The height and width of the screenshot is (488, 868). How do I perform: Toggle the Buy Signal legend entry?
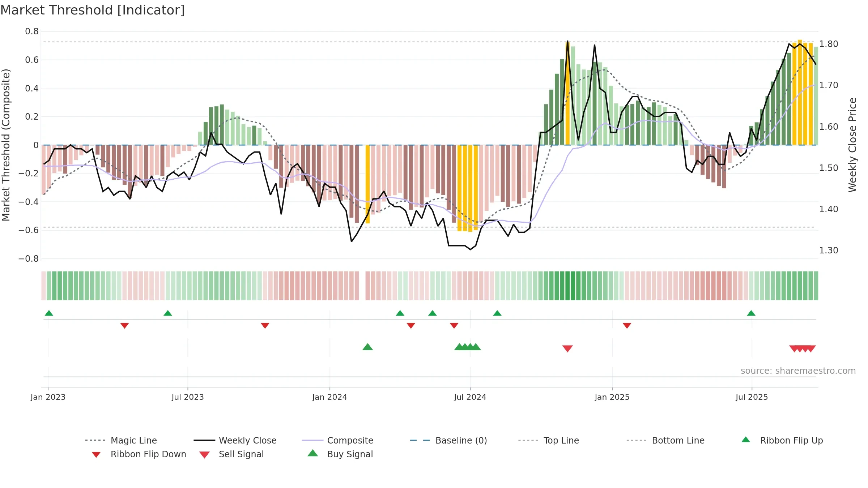click(x=340, y=454)
